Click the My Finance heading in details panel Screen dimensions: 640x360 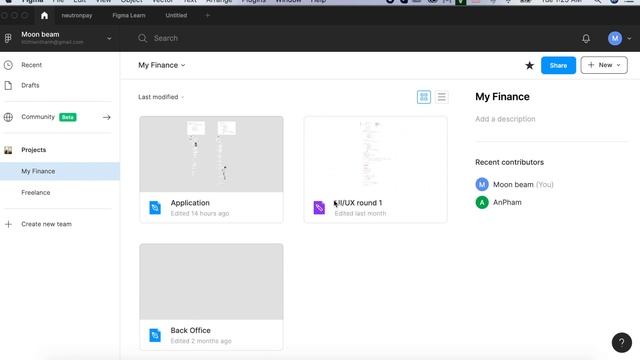502,97
